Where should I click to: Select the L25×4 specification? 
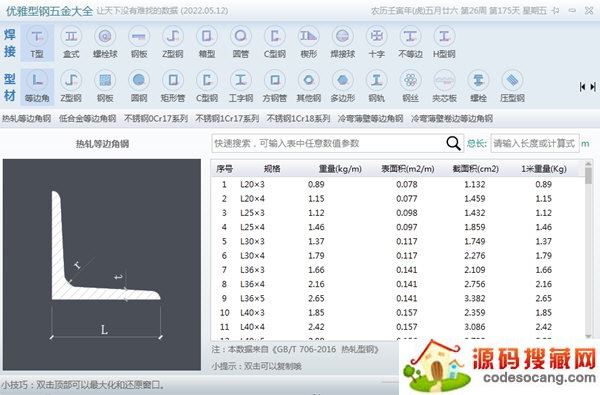[252, 227]
